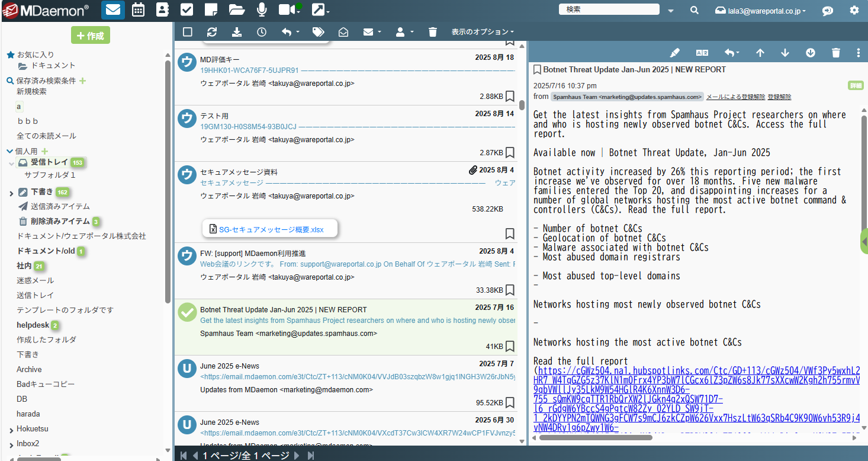868x461 pixels.
Task: Open the Tasks checkmark icon
Action: point(187,10)
